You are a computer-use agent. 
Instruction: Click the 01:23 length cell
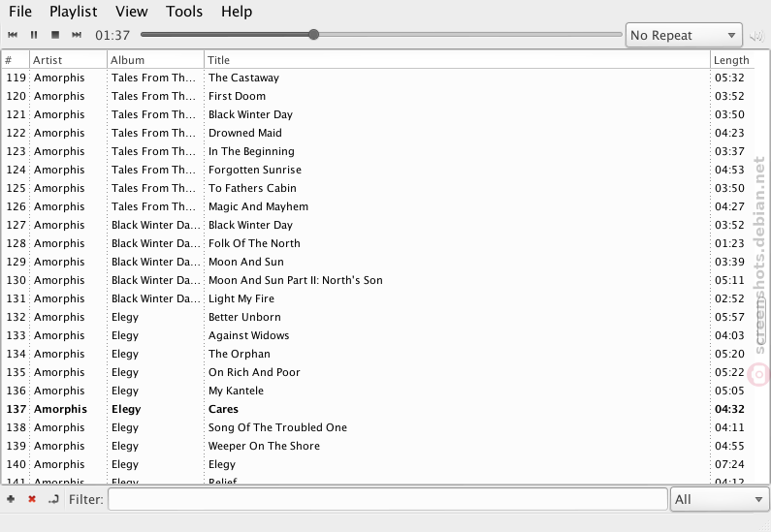coord(729,243)
